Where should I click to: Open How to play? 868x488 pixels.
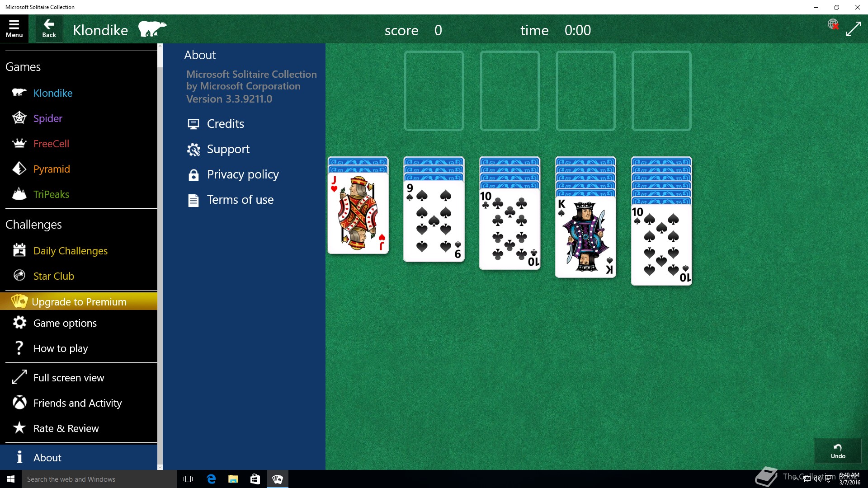pyautogui.click(x=61, y=348)
